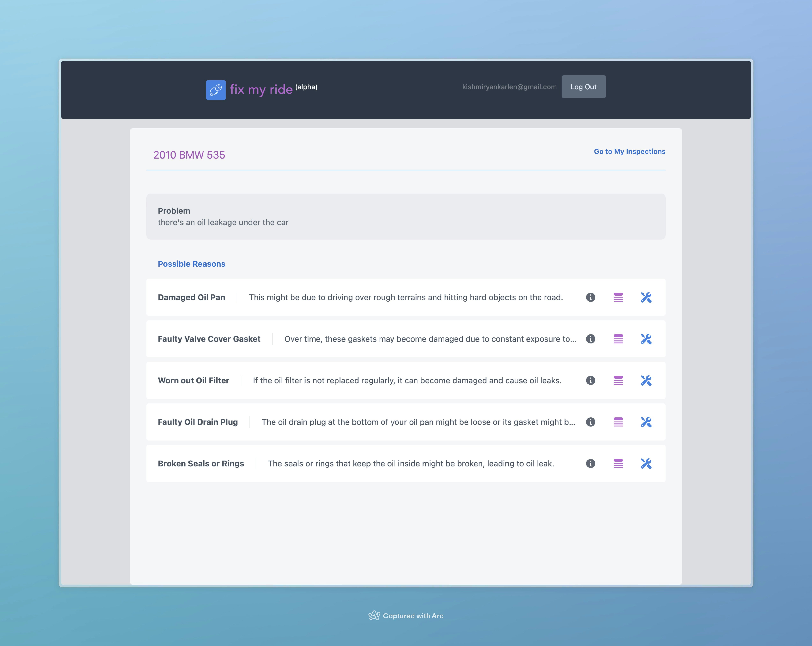Click wrench tools icon for Faulty Oil Drain Plug
Screen dimensions: 812x646
[x=646, y=422]
